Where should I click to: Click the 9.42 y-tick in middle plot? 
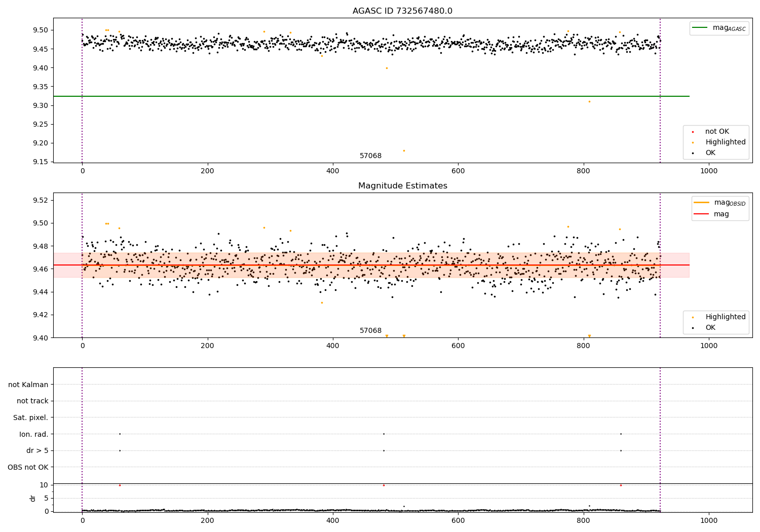click(41, 315)
